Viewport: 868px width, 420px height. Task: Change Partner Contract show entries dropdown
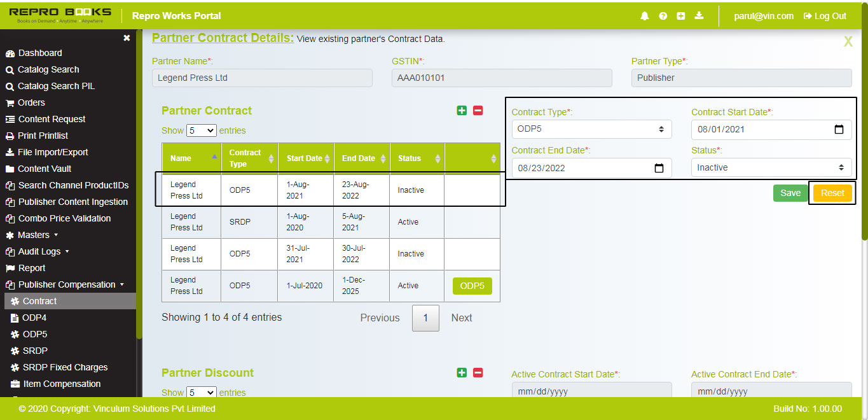[x=201, y=130]
